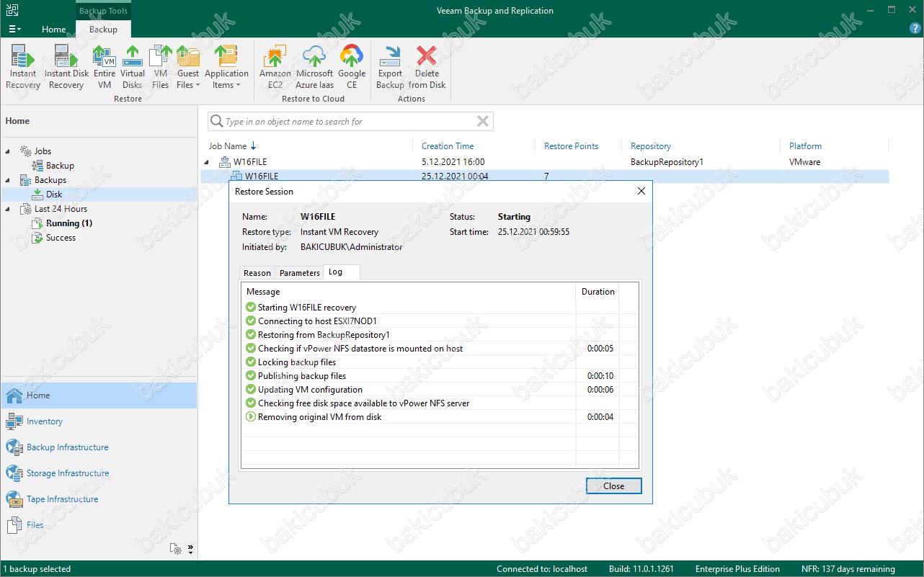Click the 'Enterprise Plus Edition' status text
Screen dimensions: 924x577
[737, 569]
